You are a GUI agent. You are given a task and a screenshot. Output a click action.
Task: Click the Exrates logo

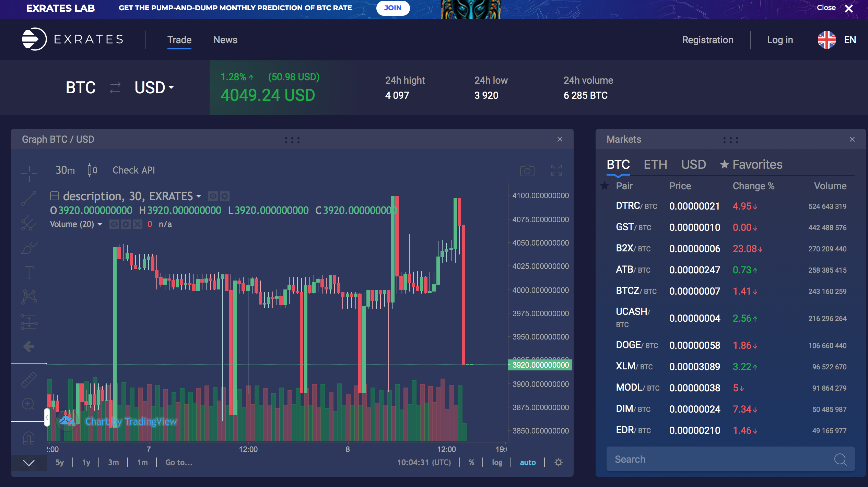coord(73,39)
